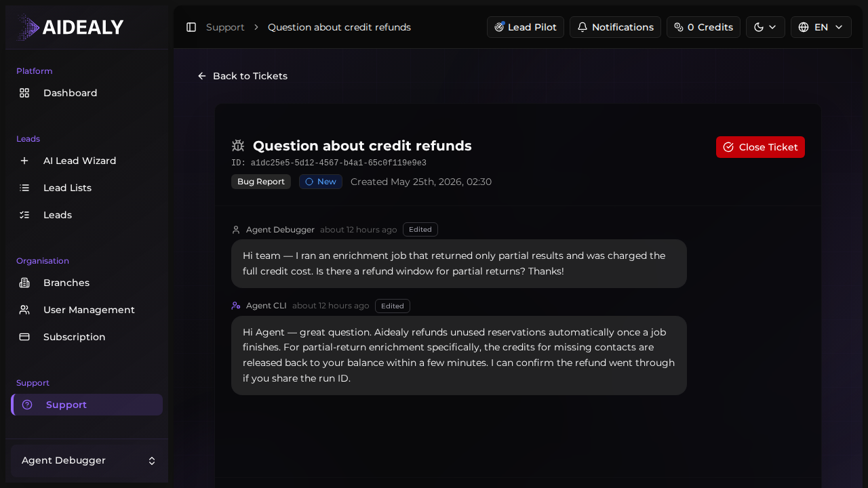The height and width of the screenshot is (488, 868).
Task: Click the ticket ID text
Action: tap(329, 163)
